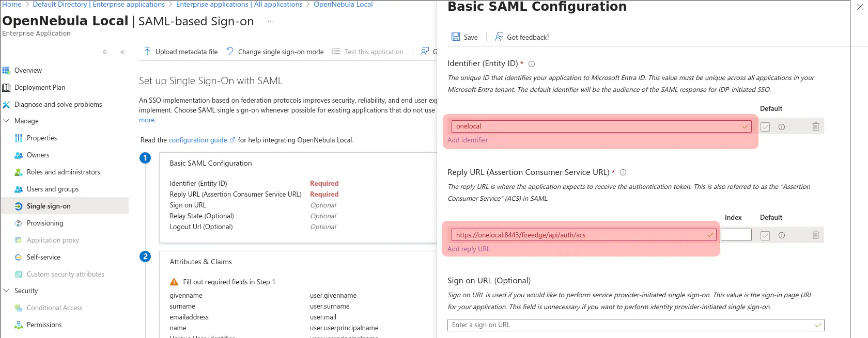Viewport: 868px width, 338px height.
Task: Click warning icon beside Fill out required fields
Action: (x=174, y=282)
